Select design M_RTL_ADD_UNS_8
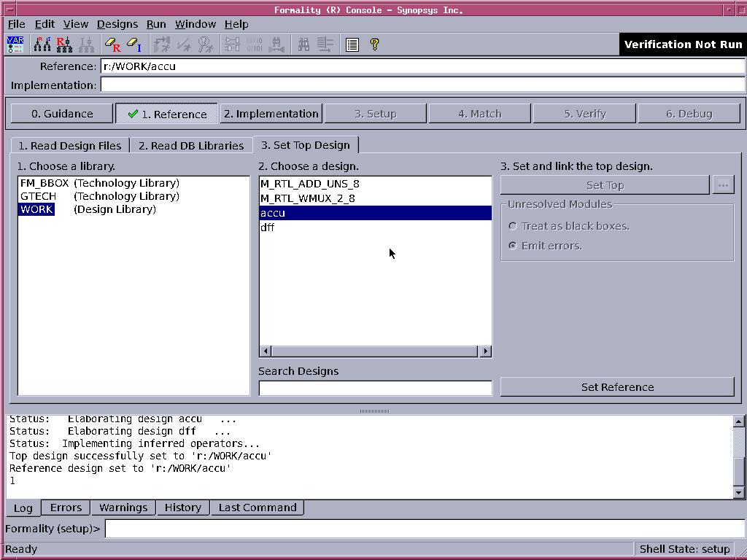 pyautogui.click(x=376, y=184)
